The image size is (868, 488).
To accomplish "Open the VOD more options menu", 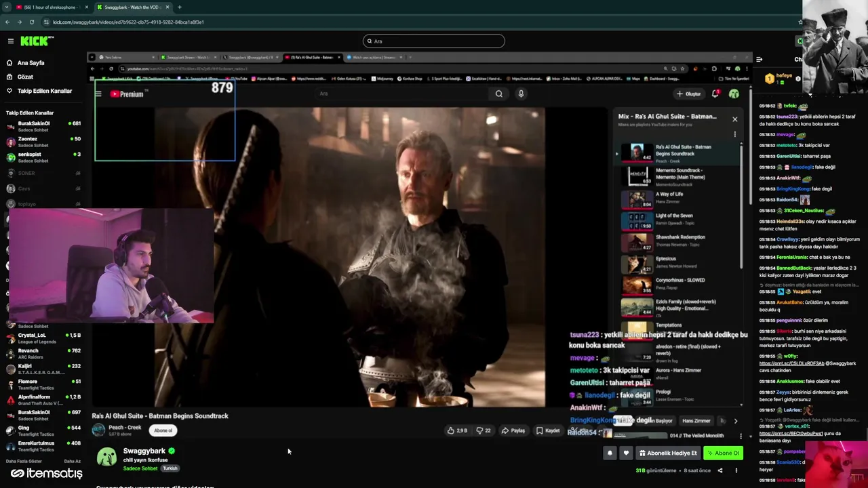I will point(736,470).
